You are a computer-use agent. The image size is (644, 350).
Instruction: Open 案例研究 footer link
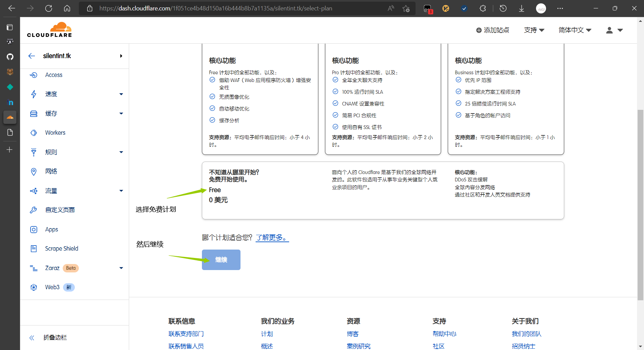(x=359, y=346)
